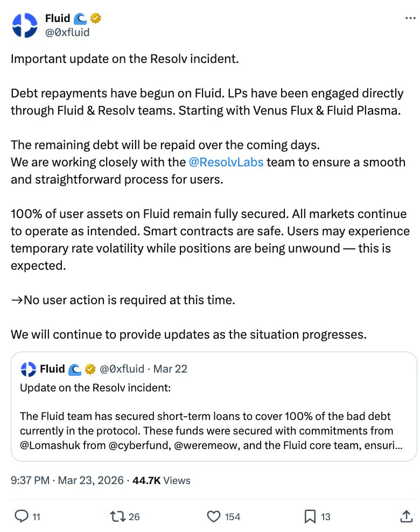This screenshot has height=532, width=420.
Task: Repost the tweet with the retweet icon
Action: (x=116, y=516)
